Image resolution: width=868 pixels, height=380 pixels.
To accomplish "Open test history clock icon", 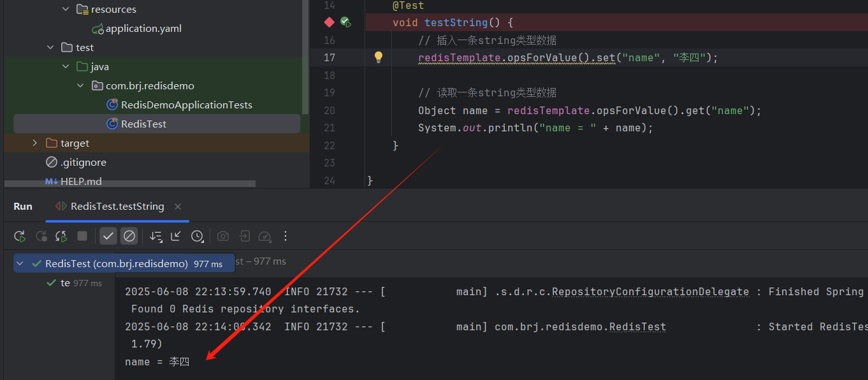I will (x=198, y=236).
